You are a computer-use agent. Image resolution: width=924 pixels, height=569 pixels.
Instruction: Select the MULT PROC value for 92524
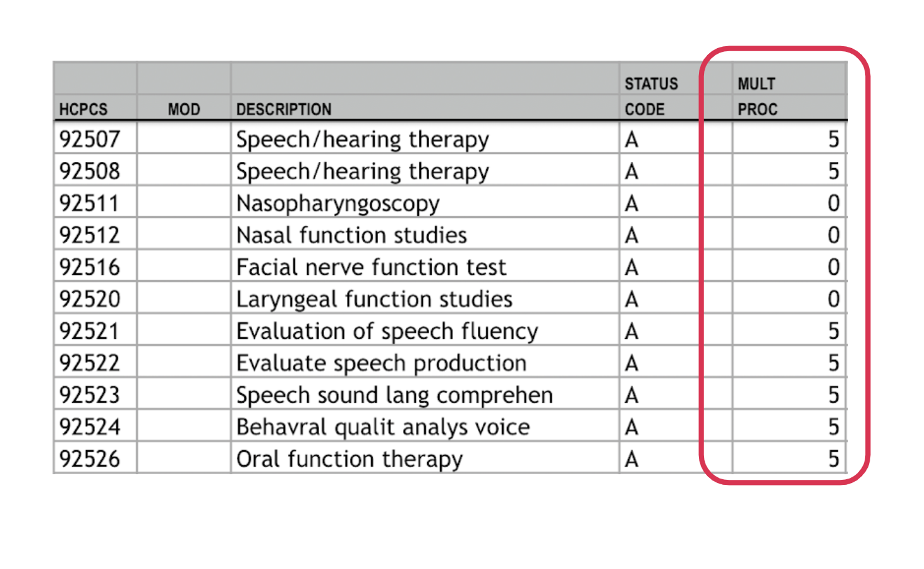click(789, 426)
